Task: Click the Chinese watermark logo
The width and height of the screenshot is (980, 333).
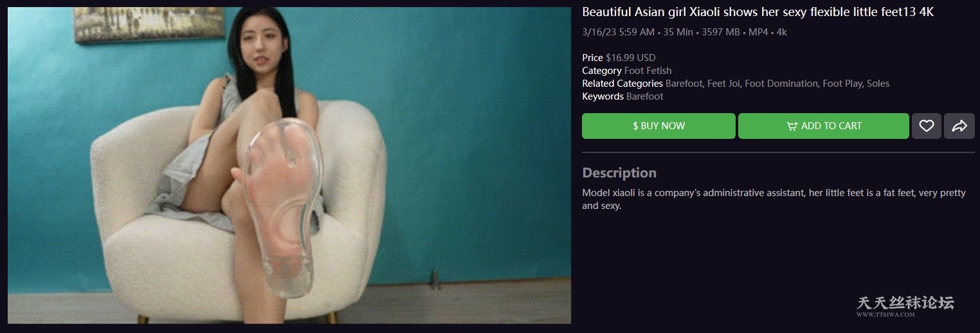Action: (x=905, y=302)
